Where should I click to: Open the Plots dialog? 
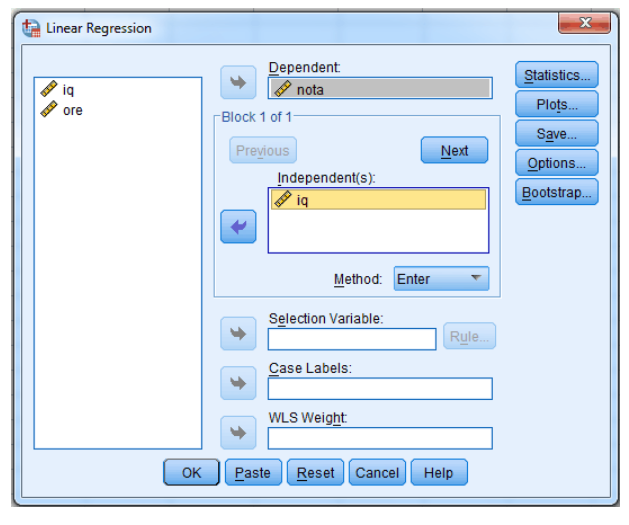click(557, 104)
